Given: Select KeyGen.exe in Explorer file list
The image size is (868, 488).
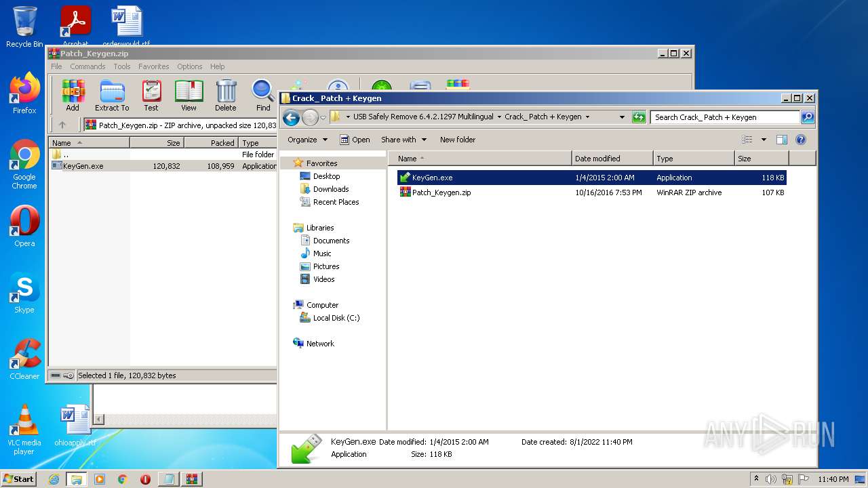Looking at the screenshot, I should pos(591,178).
